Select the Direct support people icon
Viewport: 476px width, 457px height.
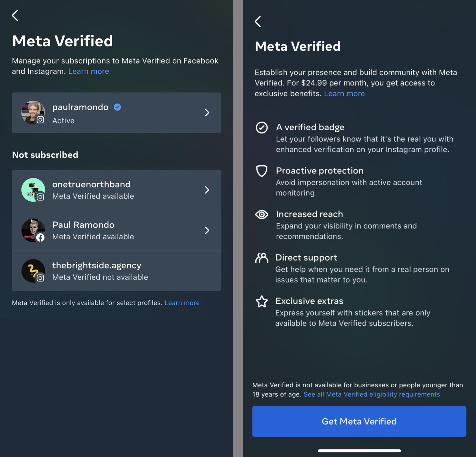click(x=262, y=258)
